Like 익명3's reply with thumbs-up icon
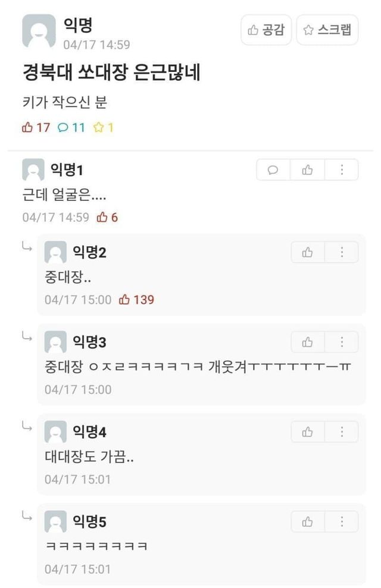 coord(308,342)
